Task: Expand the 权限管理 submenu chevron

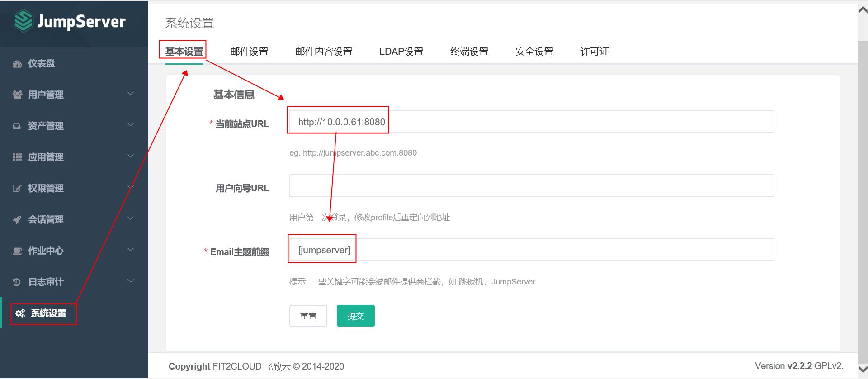Action: pos(131,187)
